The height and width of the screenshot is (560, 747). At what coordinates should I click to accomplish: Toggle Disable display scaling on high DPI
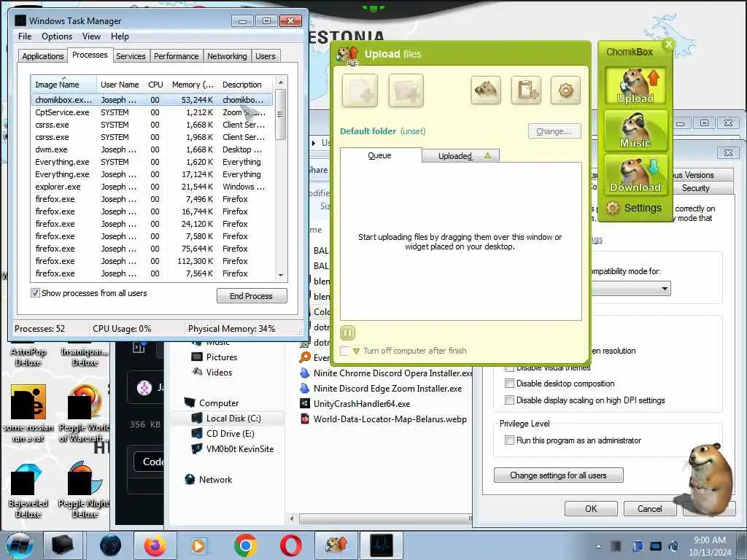[x=509, y=400]
